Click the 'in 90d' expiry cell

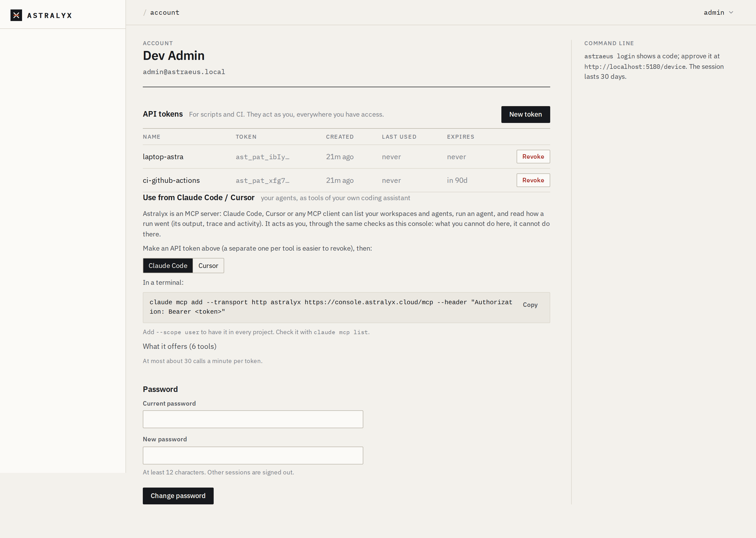point(457,180)
